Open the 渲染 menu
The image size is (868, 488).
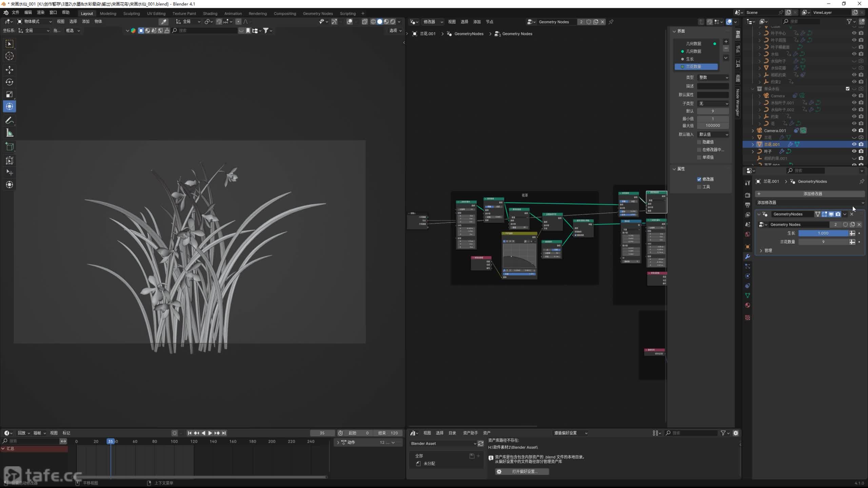[41, 13]
